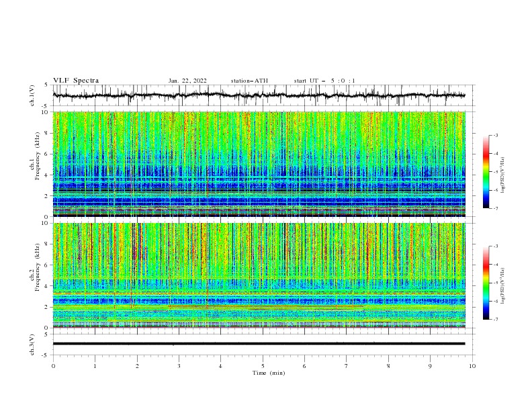
Task: Click the flat ch.3 voltage trace
Action: [x=259, y=344]
